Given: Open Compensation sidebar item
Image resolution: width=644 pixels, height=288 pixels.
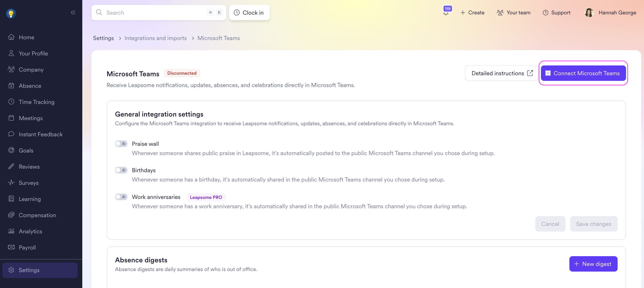Looking at the screenshot, I should 37,215.
